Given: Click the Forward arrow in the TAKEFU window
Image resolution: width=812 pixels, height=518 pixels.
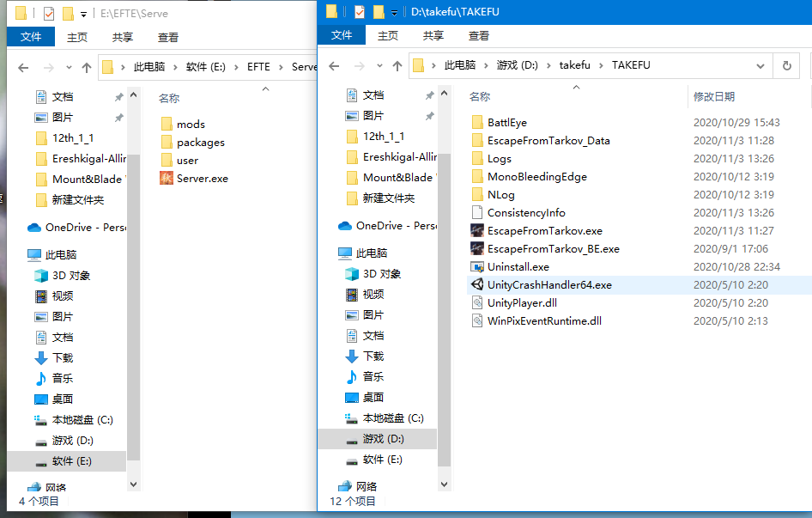Looking at the screenshot, I should coord(359,66).
